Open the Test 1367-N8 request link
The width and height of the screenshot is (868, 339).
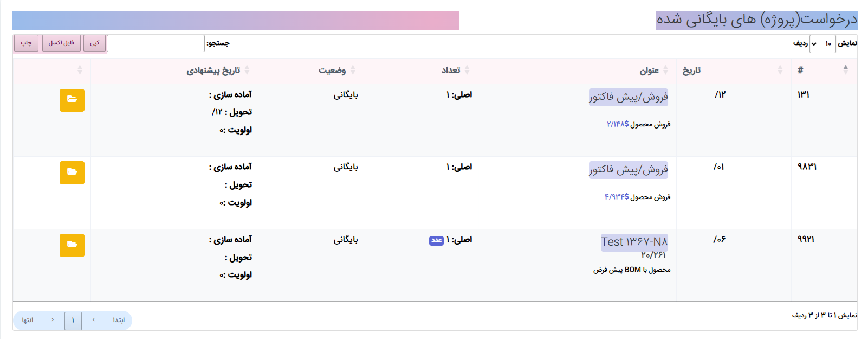[634, 242]
